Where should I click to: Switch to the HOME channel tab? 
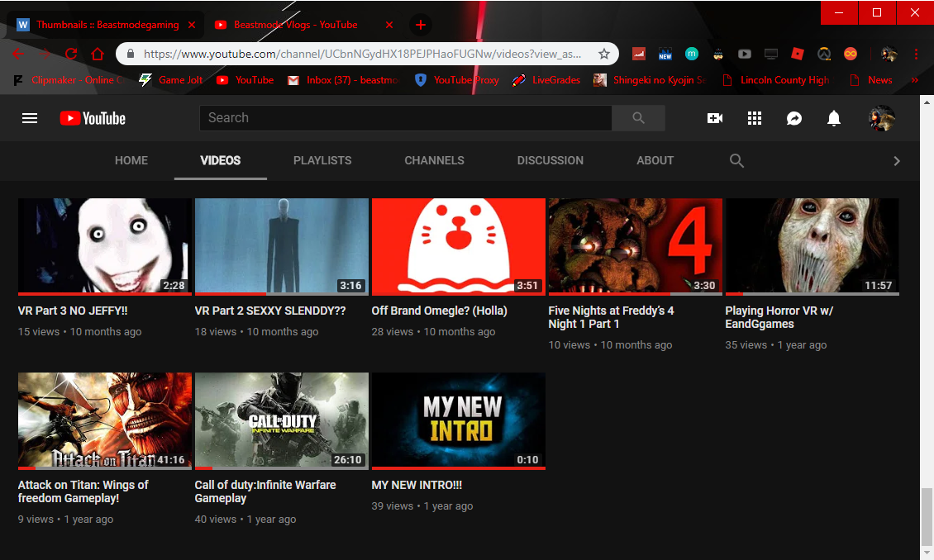point(131,161)
